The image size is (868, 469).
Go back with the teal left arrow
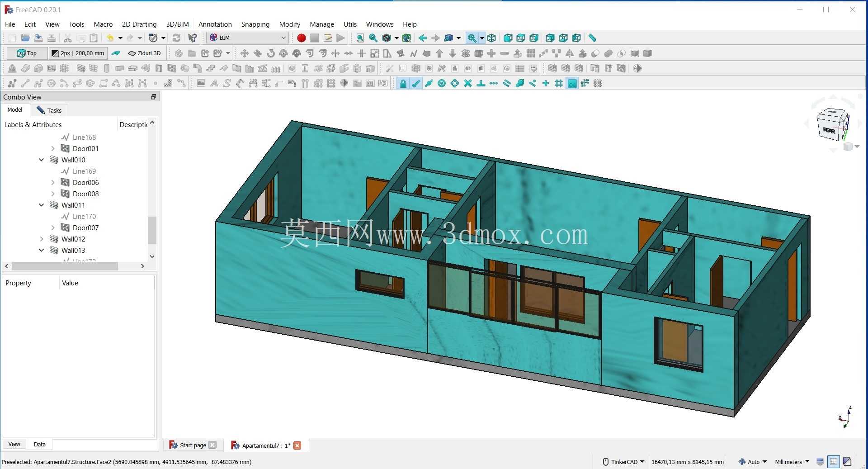pos(422,38)
